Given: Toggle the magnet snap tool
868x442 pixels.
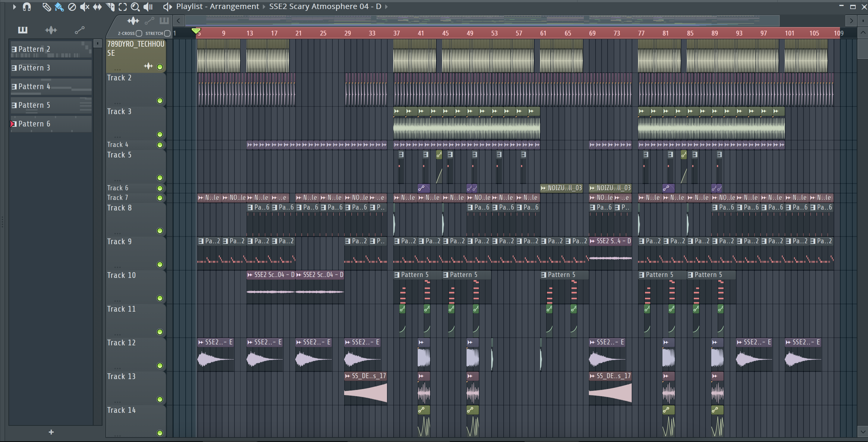Looking at the screenshot, I should pyautogui.click(x=27, y=7).
